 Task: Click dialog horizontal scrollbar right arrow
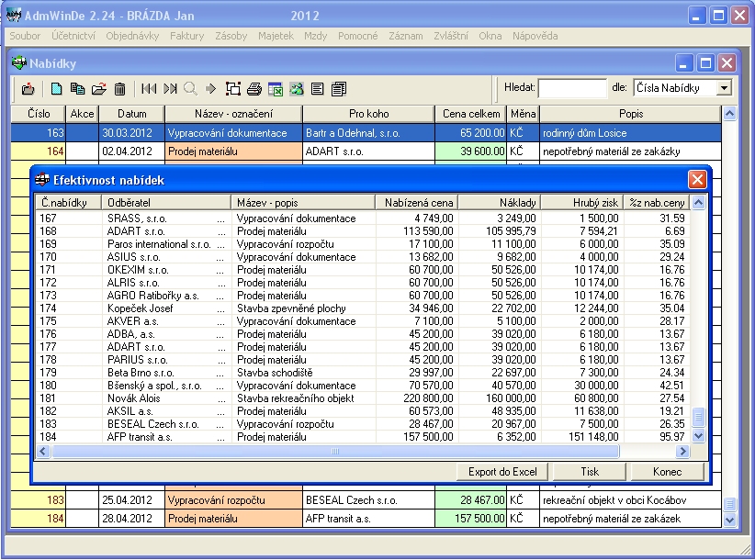click(x=682, y=452)
